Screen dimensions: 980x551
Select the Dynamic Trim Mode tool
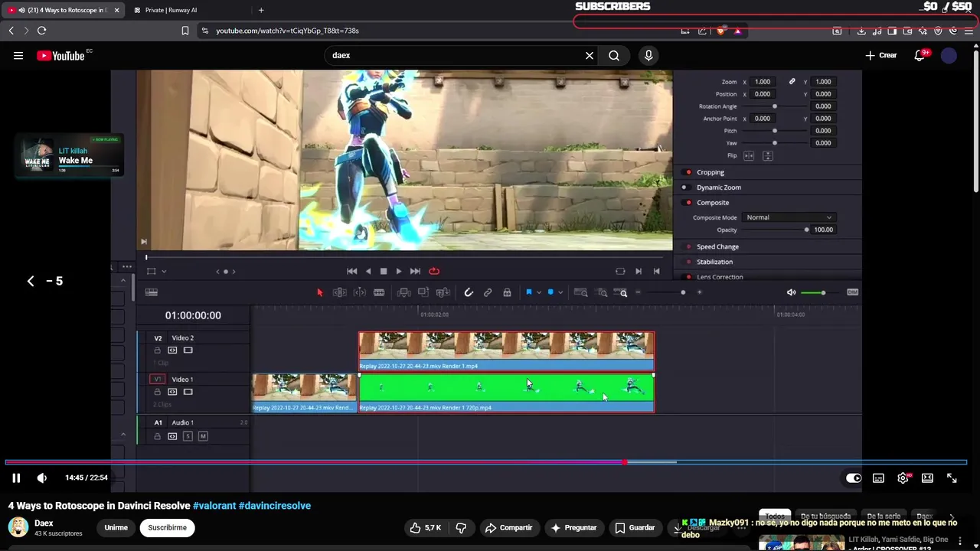(359, 292)
